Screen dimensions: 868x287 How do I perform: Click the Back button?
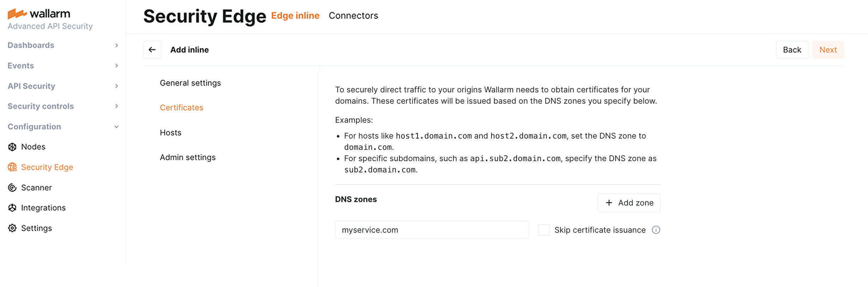792,50
